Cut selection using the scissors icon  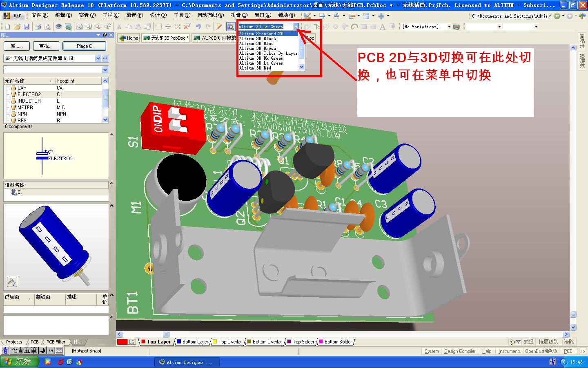pos(119,27)
